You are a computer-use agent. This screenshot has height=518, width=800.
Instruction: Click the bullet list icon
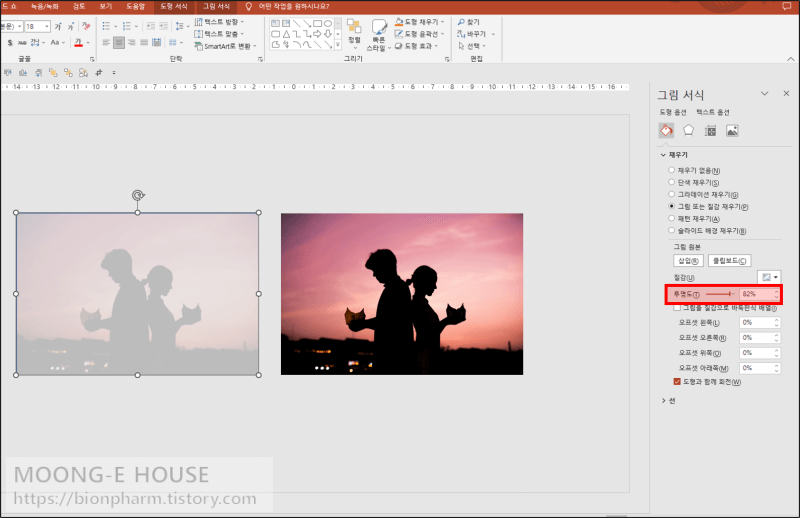106,26
